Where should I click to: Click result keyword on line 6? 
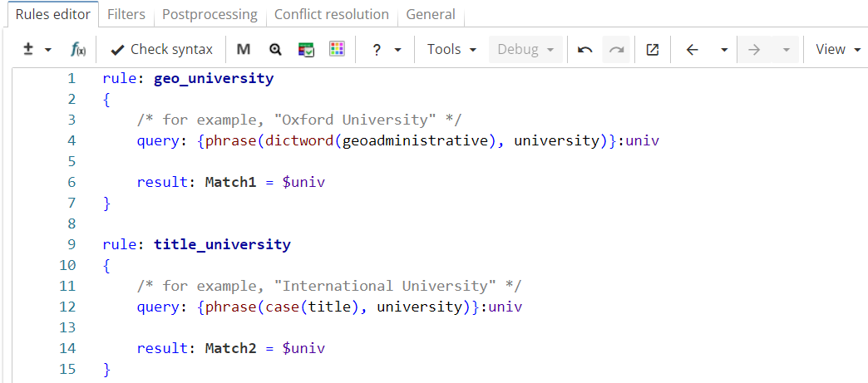[162, 182]
